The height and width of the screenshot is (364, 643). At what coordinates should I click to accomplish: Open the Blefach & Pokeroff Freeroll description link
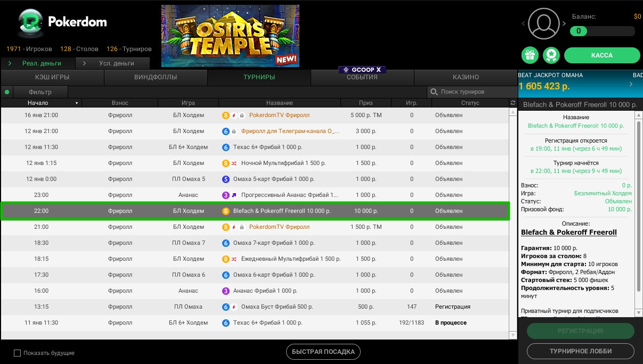(x=568, y=232)
